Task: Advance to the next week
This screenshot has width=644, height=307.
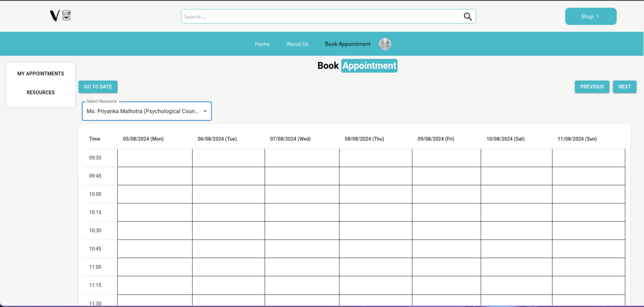Action: (x=624, y=87)
